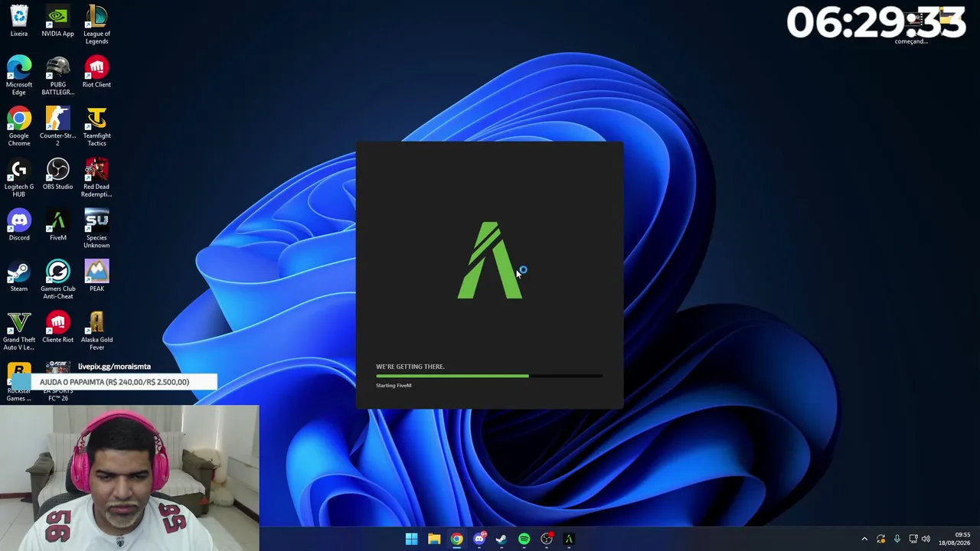Open Spotify from the taskbar
This screenshot has width=980, height=551.
[x=524, y=539]
